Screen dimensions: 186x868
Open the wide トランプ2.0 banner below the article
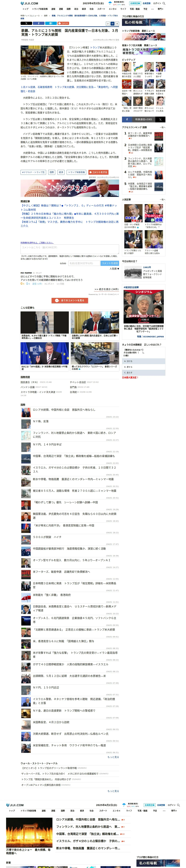coord(70,188)
